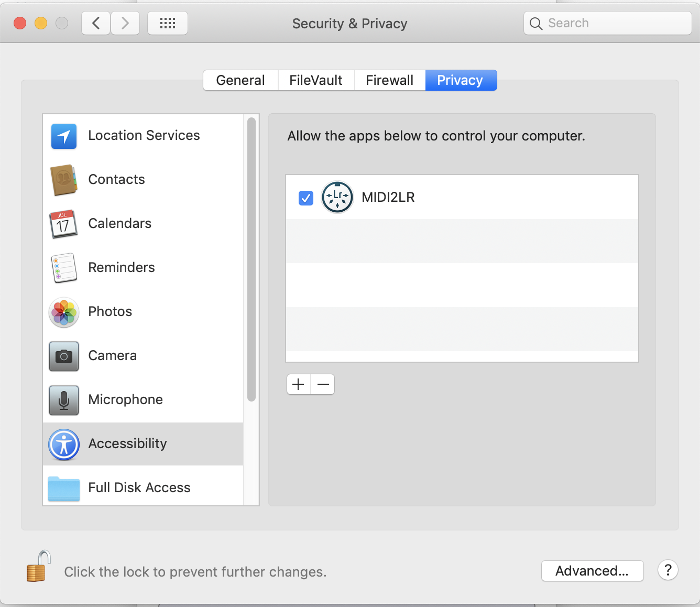The image size is (700, 607).
Task: Select the Contacts address book icon
Action: click(x=64, y=180)
